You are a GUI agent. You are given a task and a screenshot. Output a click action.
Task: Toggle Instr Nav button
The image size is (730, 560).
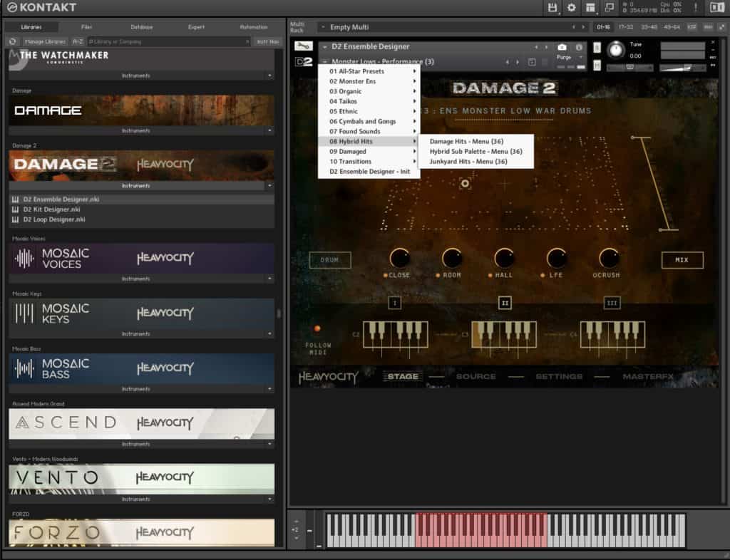coord(268,41)
